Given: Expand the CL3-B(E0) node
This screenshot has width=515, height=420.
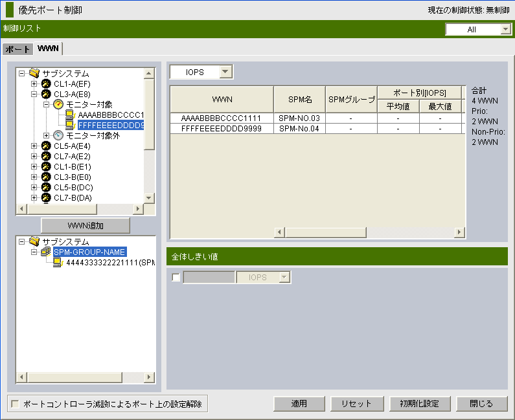Looking at the screenshot, I should tap(34, 177).
